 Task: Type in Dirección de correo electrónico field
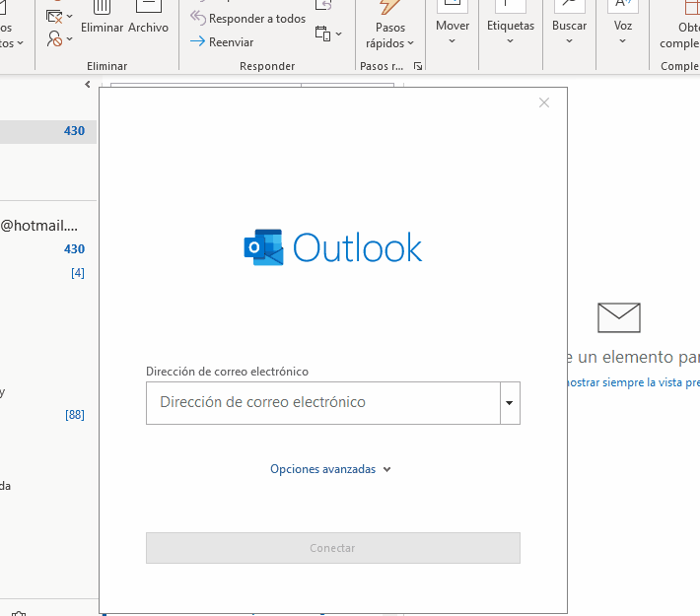[322, 403]
